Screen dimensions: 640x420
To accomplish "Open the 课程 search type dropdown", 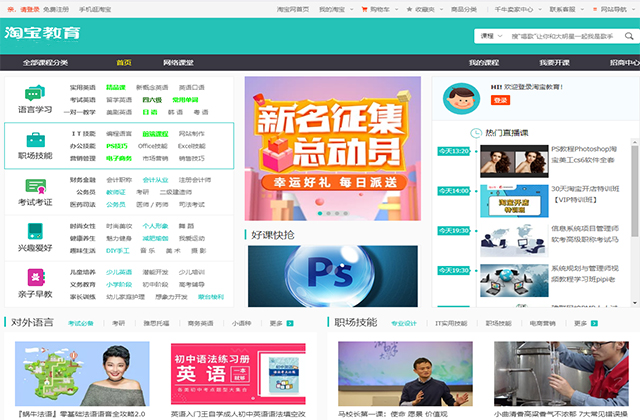I will [491, 36].
